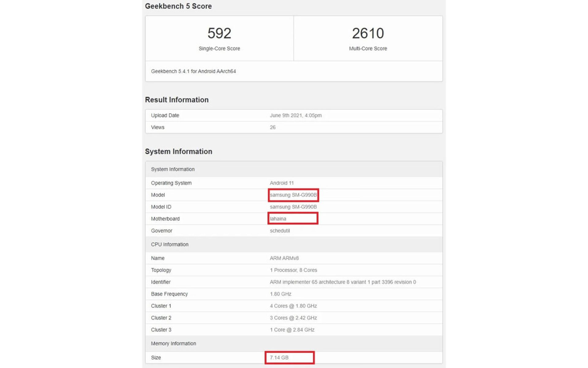588x368 pixels.
Task: Click the single-core score 592
Action: click(x=219, y=33)
